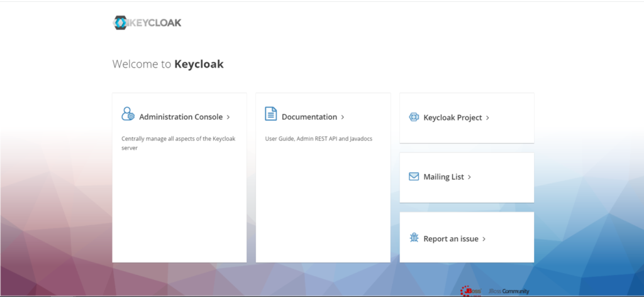Click the arrow next to Mailing List
Viewport: 644px width, 297px height.
click(470, 178)
